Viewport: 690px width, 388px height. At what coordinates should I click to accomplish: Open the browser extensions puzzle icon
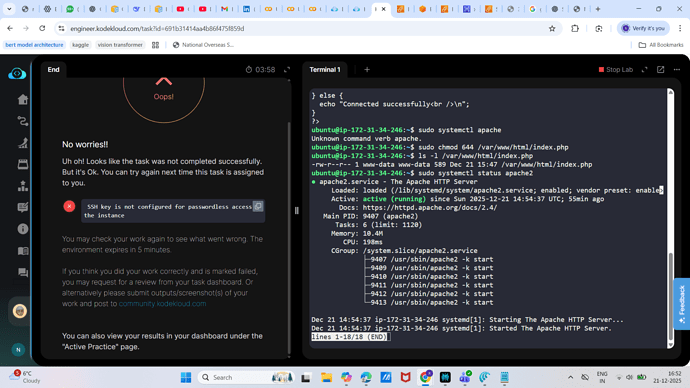click(x=575, y=29)
